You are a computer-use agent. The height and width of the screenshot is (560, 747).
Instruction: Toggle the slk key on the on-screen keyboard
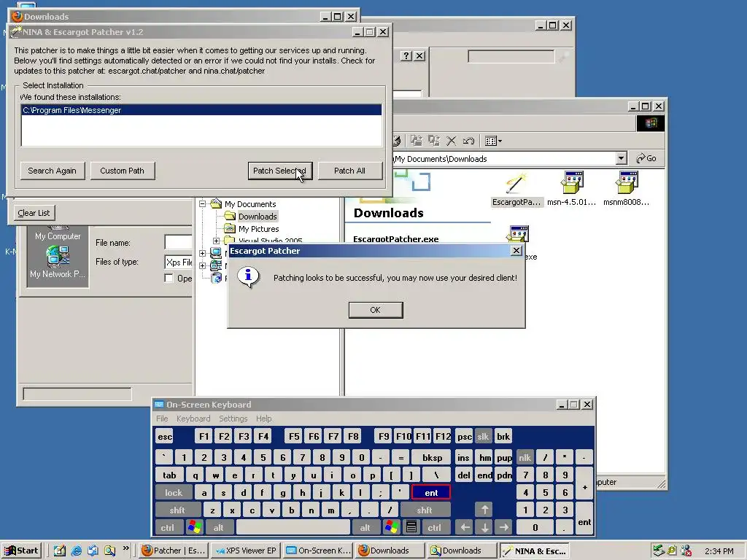483,436
